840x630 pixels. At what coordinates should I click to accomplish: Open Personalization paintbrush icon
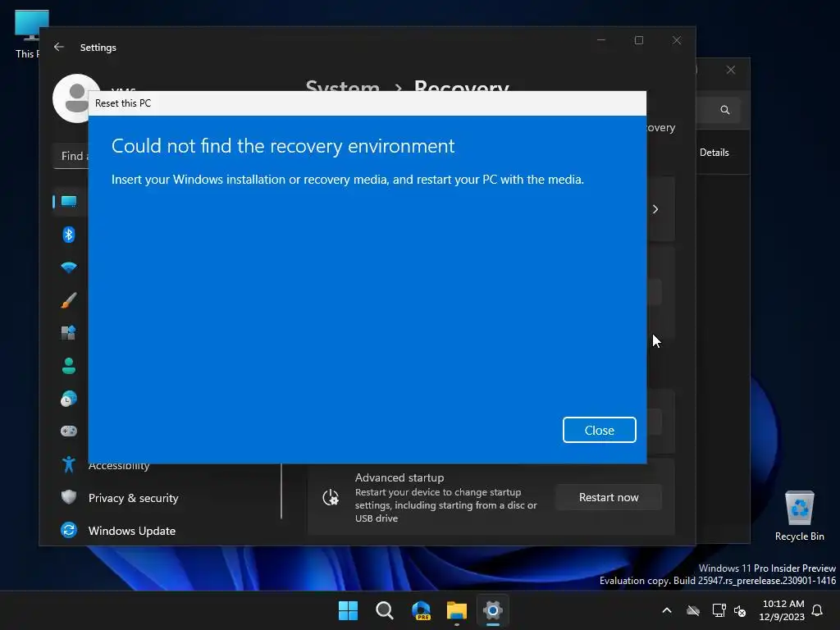point(69,300)
